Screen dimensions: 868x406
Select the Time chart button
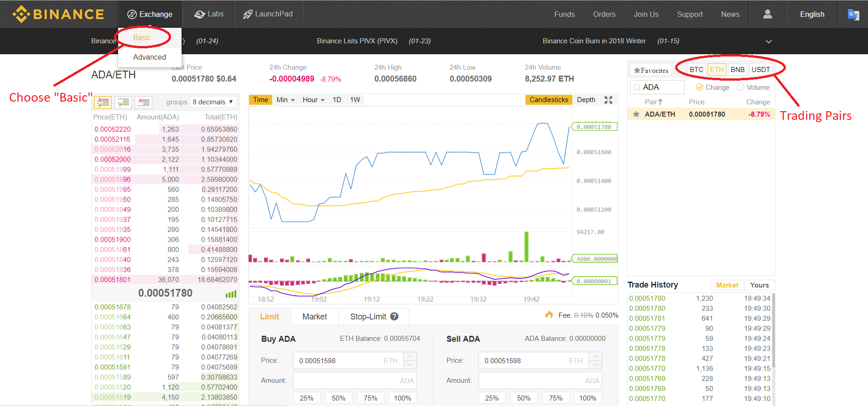[260, 100]
